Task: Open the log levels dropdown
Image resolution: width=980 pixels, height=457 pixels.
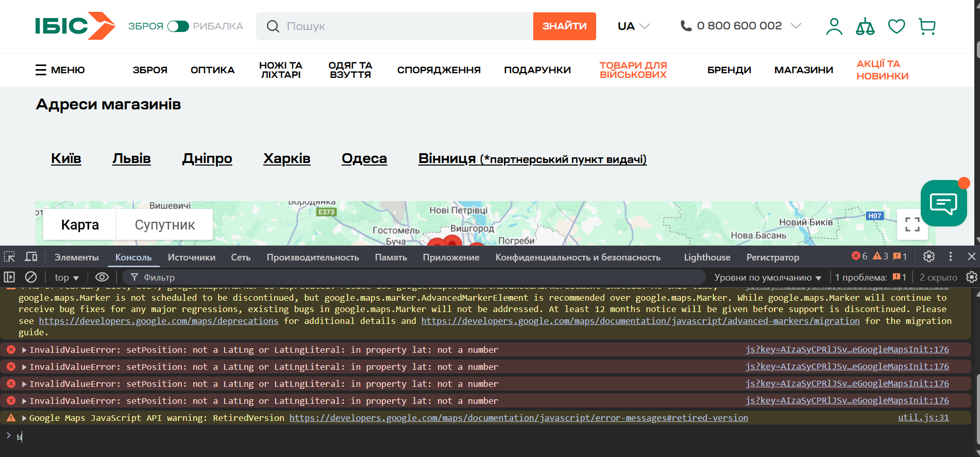Action: pos(767,278)
